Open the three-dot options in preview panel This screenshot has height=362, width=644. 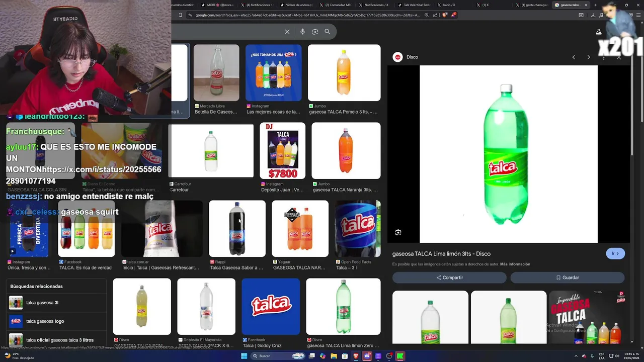604,57
